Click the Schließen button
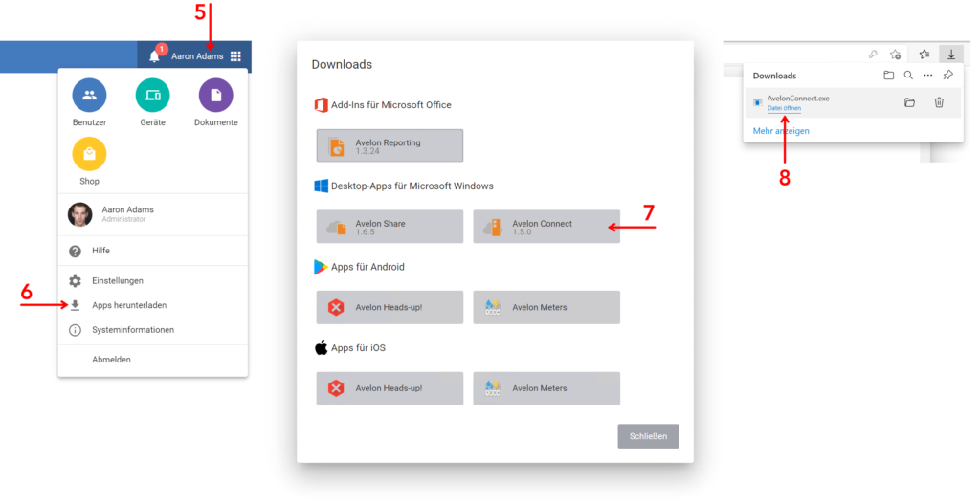The height and width of the screenshot is (504, 980). click(x=648, y=436)
